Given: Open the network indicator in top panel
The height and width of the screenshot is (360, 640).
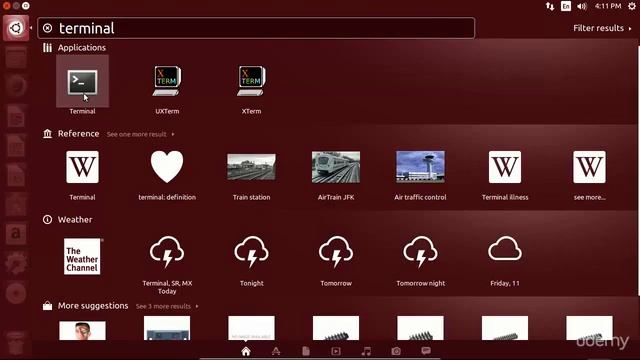Looking at the screenshot, I should click(550, 6).
